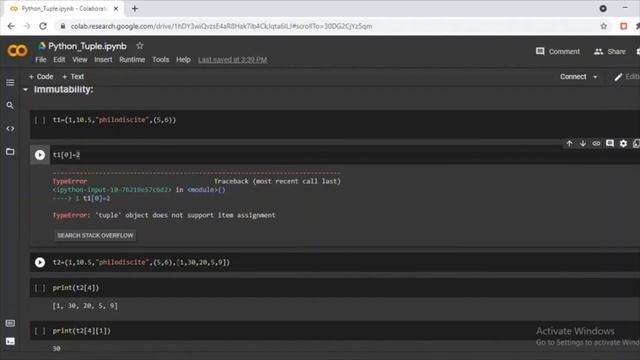Open the Files folder sidebar icon
This screenshot has width=640, height=360.
10,151
